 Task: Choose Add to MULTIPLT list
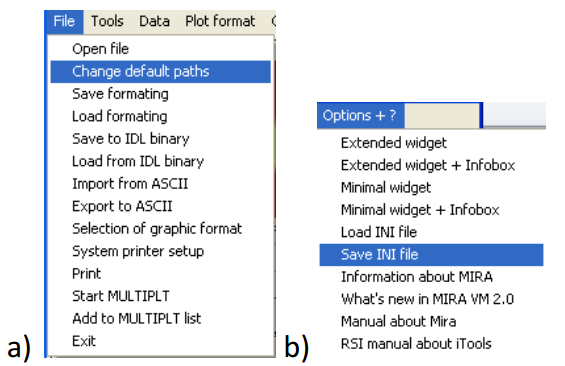160,318
